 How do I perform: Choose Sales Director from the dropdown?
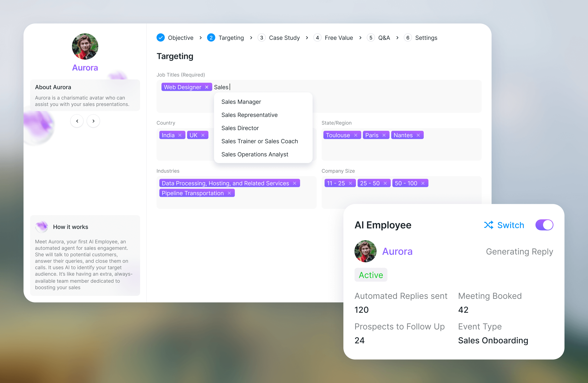click(240, 128)
